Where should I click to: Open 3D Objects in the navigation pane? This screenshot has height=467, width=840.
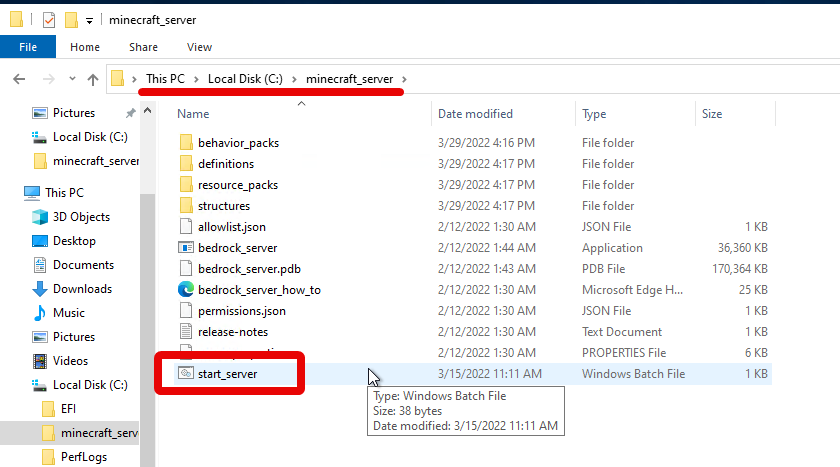click(81, 217)
